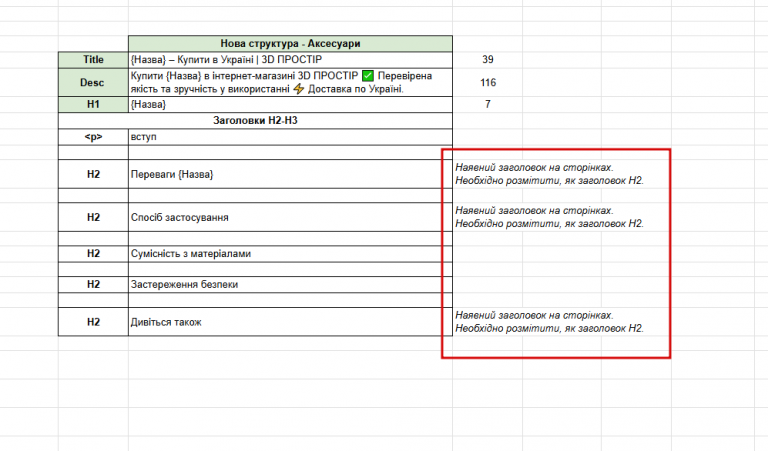Select the '{Назва} – Купити в Україні | 3D ПРОСТІР' cell
This screenshot has width=768, height=451.
(290, 60)
